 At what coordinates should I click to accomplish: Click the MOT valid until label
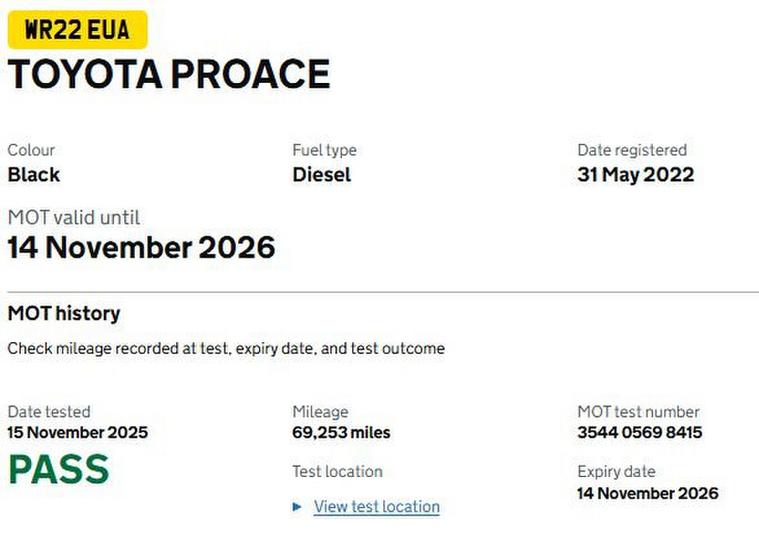click(74, 217)
